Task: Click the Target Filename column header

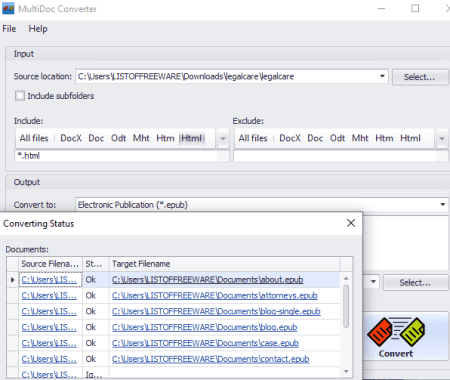Action: (x=225, y=264)
